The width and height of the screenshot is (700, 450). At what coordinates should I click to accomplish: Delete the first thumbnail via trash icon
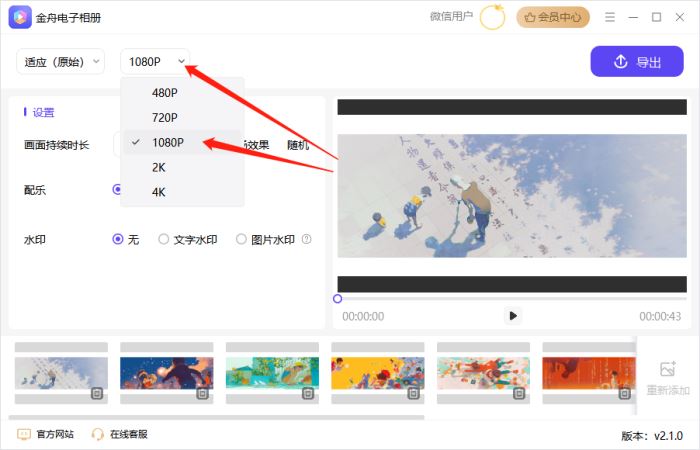tap(97, 394)
